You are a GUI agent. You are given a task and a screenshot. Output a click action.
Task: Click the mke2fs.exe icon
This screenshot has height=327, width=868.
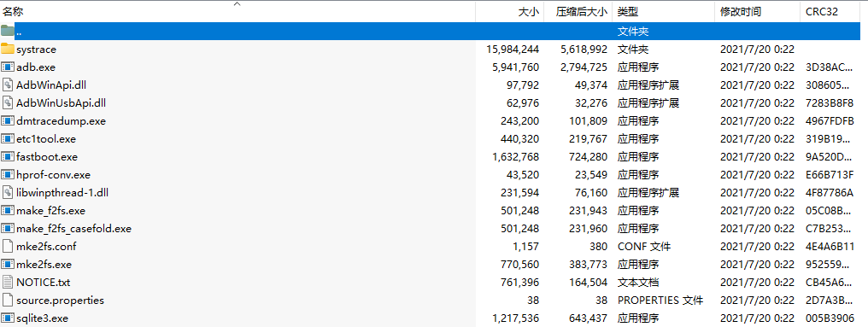pos(7,264)
